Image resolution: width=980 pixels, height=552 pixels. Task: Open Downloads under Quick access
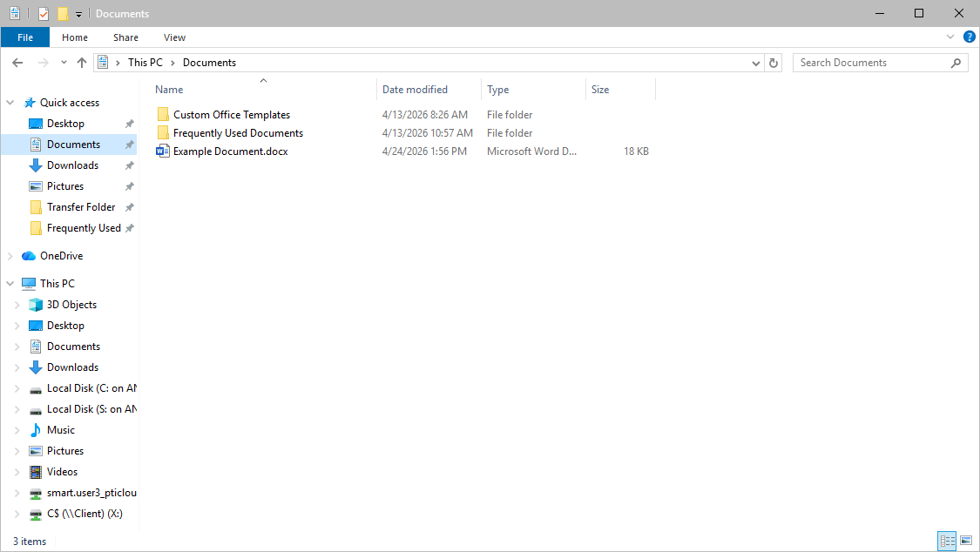72,165
